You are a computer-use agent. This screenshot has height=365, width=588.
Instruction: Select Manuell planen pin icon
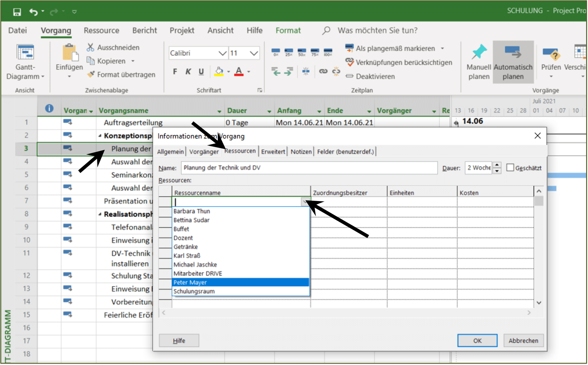pyautogui.click(x=479, y=52)
